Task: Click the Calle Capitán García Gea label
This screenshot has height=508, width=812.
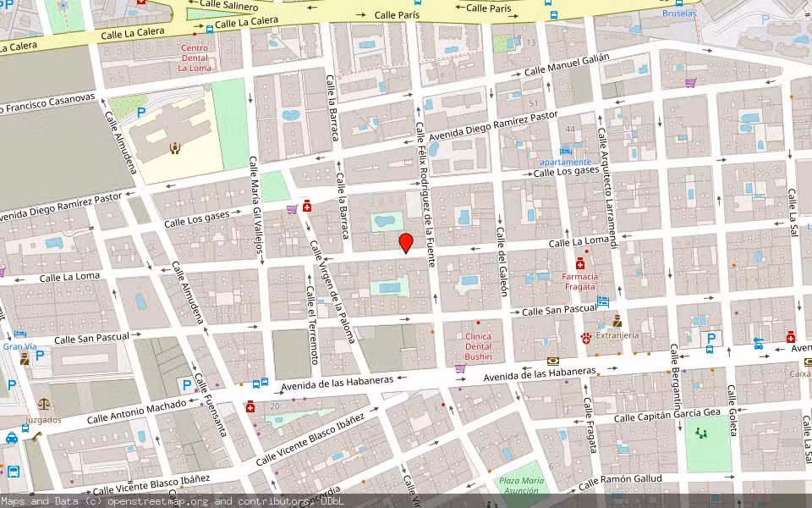Action: click(x=667, y=415)
